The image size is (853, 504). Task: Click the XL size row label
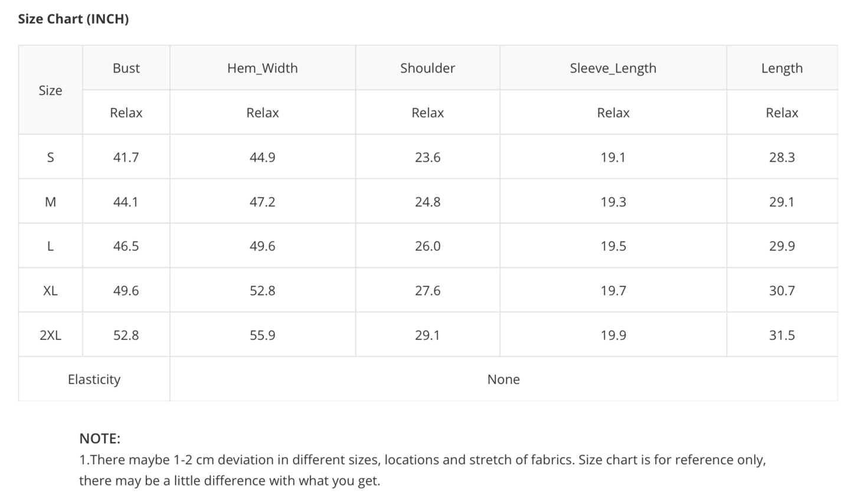(51, 290)
